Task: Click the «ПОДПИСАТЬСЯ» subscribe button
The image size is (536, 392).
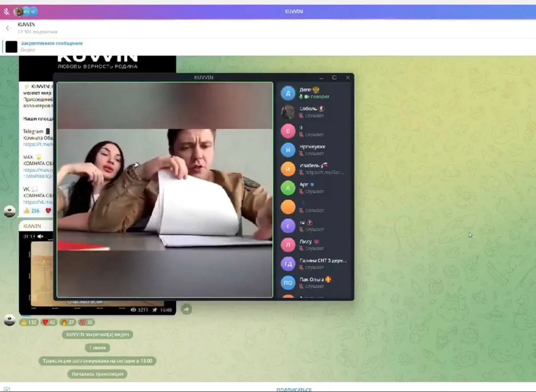Action: pyautogui.click(x=294, y=389)
